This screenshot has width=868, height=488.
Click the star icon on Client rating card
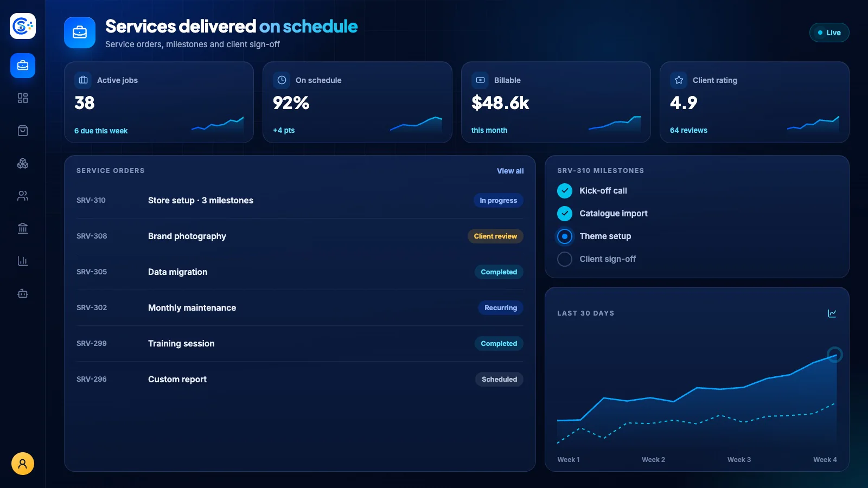tap(679, 80)
